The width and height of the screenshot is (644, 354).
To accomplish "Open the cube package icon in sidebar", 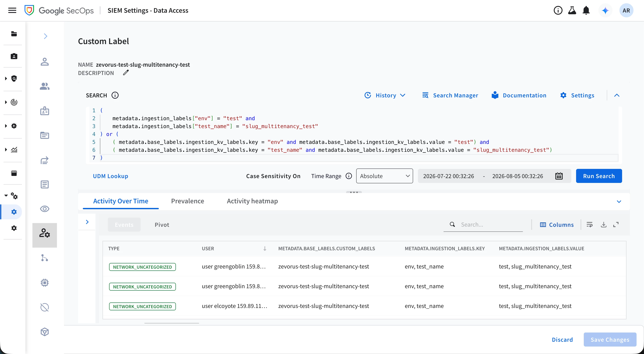I will 45,332.
